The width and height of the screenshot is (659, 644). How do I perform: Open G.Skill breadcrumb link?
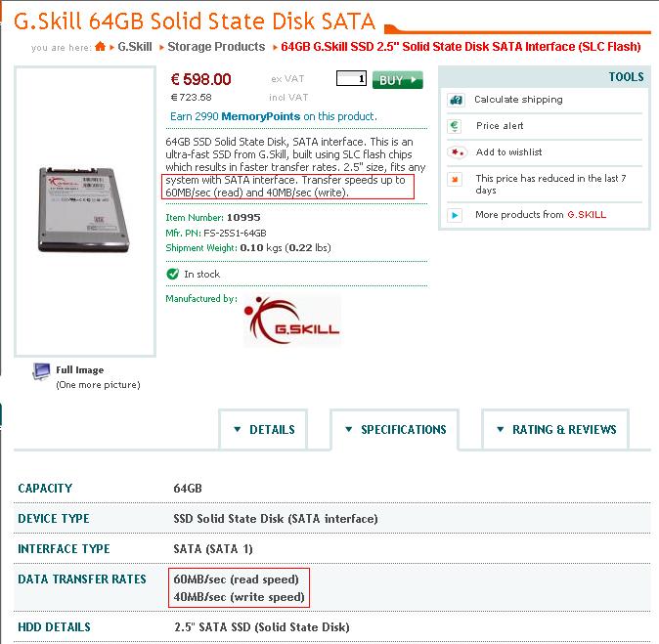tap(135, 47)
